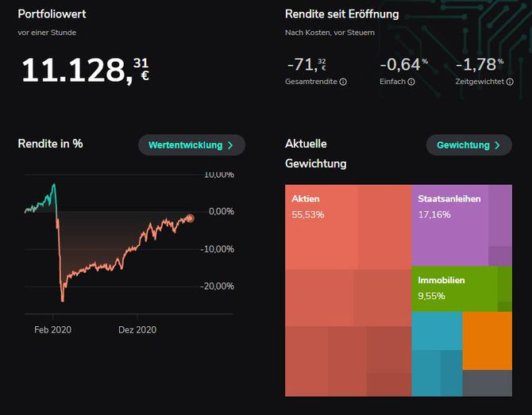The height and width of the screenshot is (415, 532).
Task: Click the Gesamtrendite label
Action: coord(311,82)
